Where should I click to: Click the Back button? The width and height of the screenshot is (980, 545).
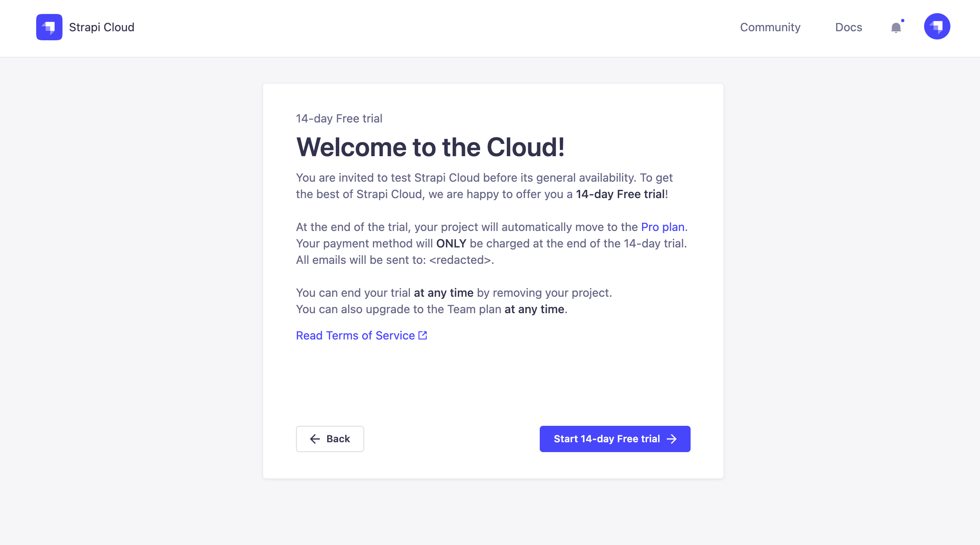coord(330,438)
